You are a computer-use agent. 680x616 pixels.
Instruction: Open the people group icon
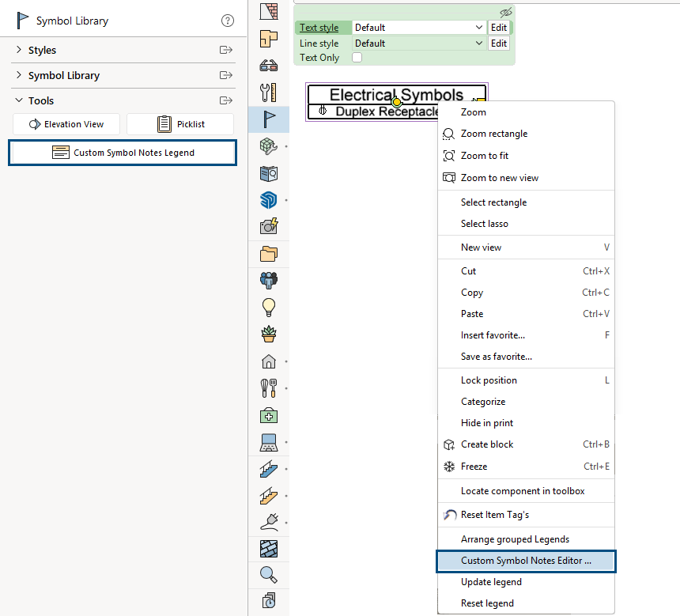(269, 280)
